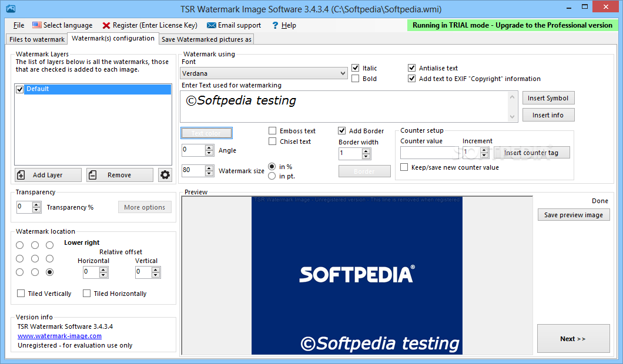Viewport: 623px width, 364px height.
Task: Decrease Vertical offset spinner
Action: pyautogui.click(x=156, y=275)
